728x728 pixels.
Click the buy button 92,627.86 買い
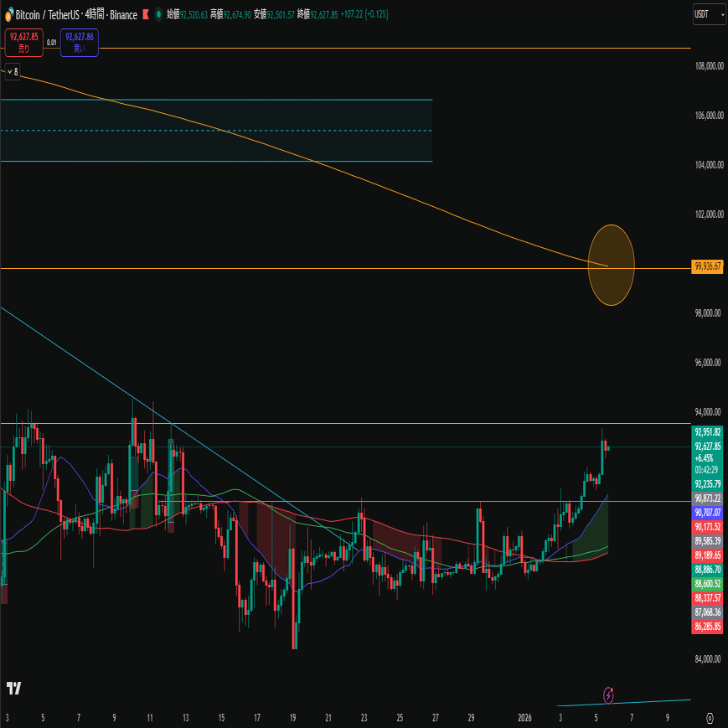(x=80, y=43)
